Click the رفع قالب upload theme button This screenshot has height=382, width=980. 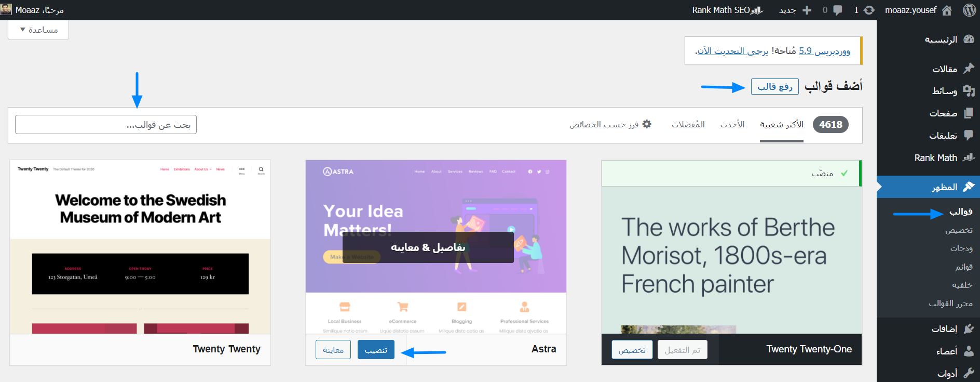tap(774, 87)
